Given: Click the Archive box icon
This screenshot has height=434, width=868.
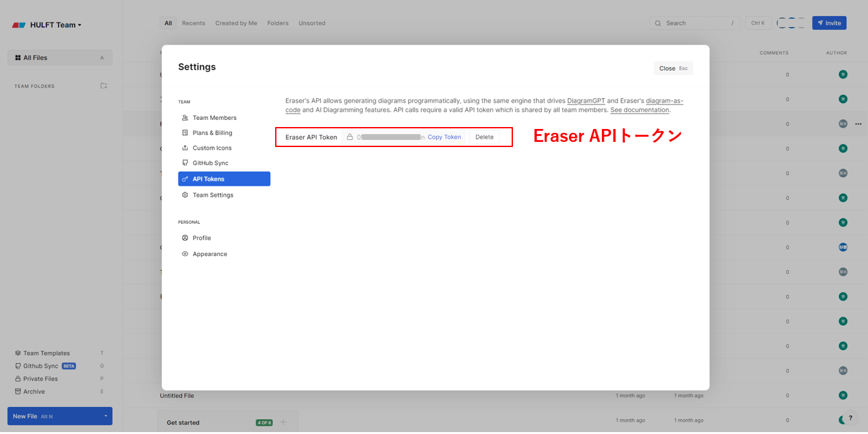Looking at the screenshot, I should (18, 391).
